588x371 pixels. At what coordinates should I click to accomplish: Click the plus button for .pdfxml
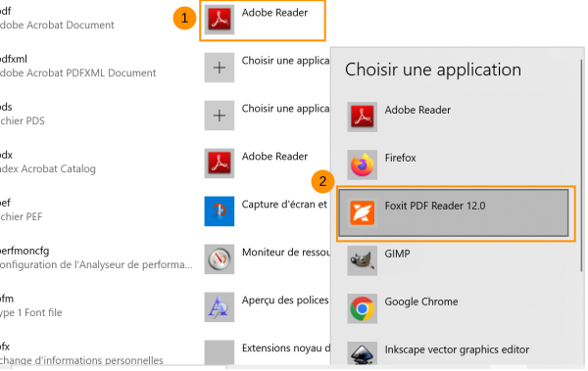[x=220, y=68]
